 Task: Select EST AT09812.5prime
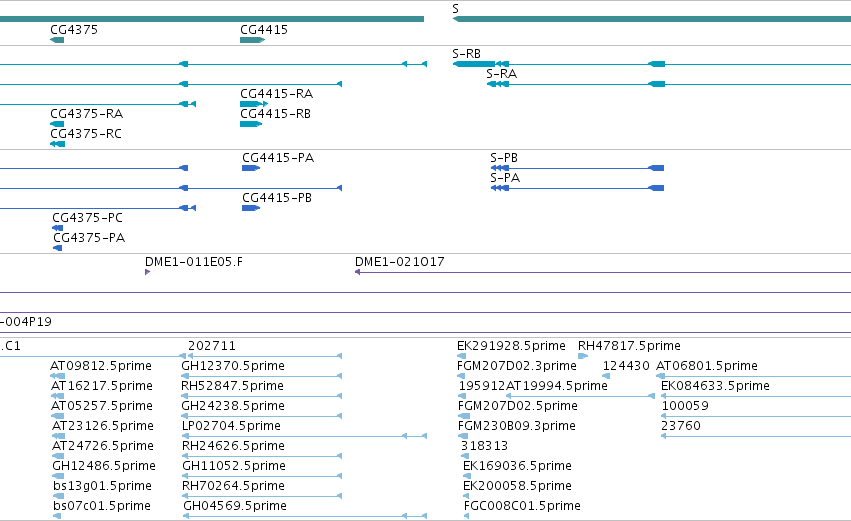point(101,366)
